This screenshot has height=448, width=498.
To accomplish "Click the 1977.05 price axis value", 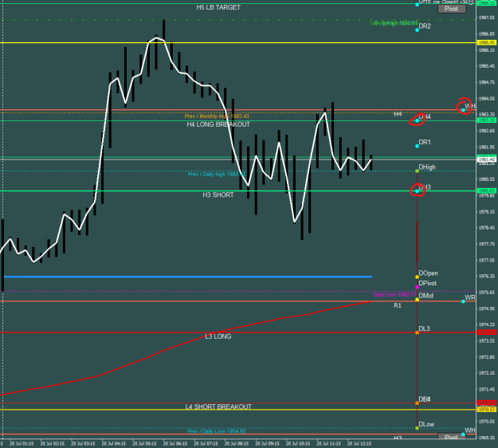I will click(x=487, y=260).
